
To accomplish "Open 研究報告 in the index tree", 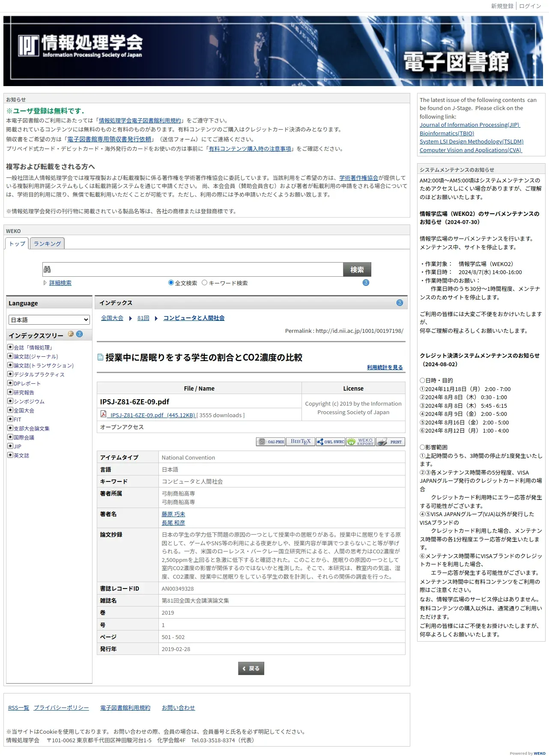I will coord(24,392).
